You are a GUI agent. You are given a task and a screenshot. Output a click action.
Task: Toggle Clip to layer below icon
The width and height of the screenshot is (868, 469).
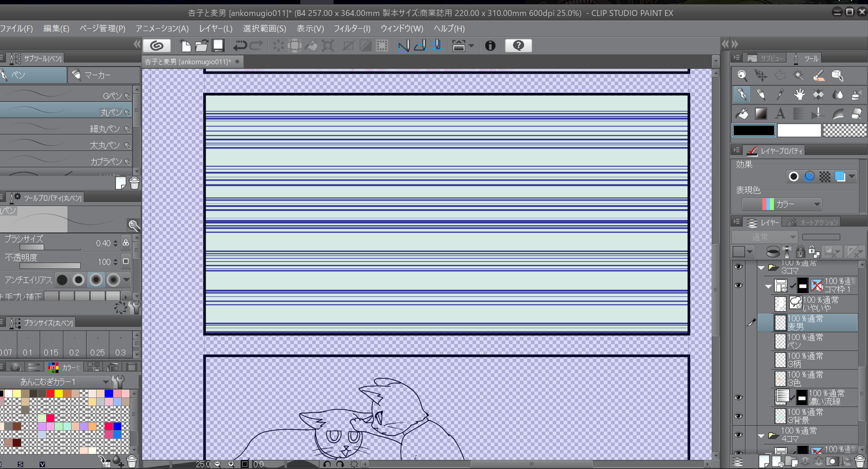[773, 251]
